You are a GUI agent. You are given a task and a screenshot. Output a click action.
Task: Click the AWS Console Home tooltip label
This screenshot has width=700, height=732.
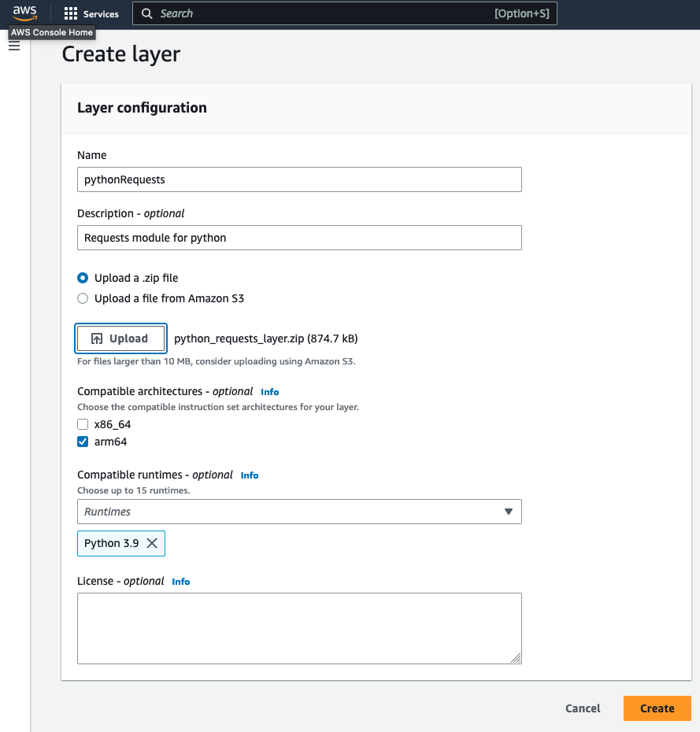coord(51,32)
